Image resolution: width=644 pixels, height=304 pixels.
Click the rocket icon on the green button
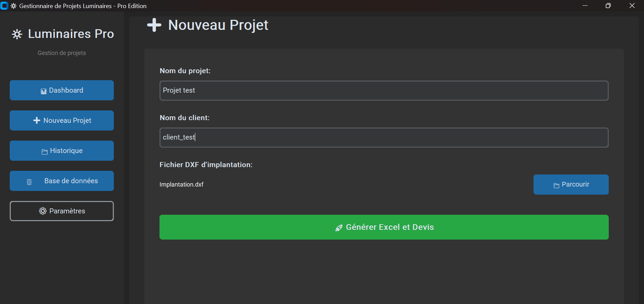coord(339,227)
